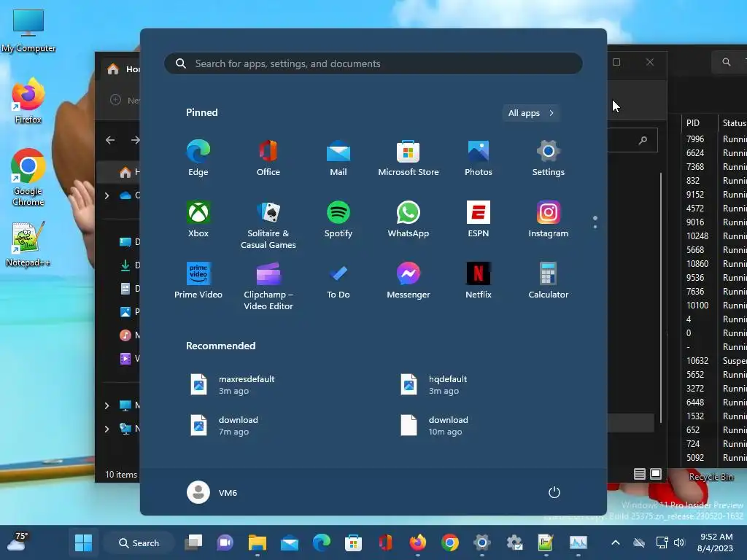This screenshot has width=747, height=560.
Task: Click the Back arrow in File Explorer
Action: [110, 140]
